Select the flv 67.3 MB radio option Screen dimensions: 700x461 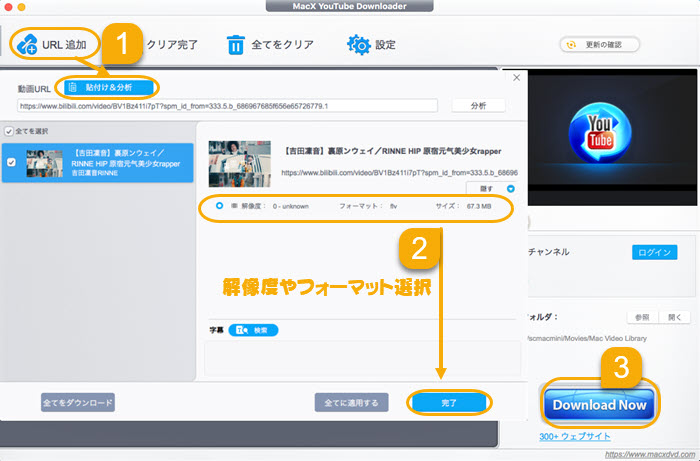[x=219, y=206]
